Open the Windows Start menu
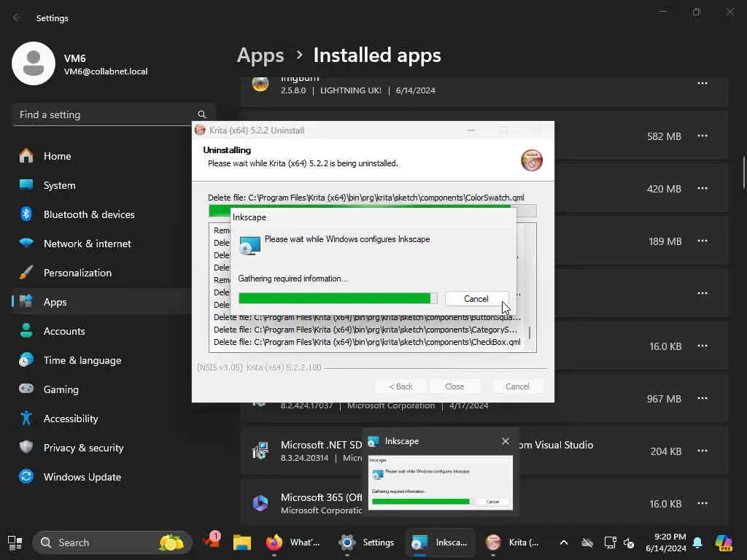 coord(15,542)
